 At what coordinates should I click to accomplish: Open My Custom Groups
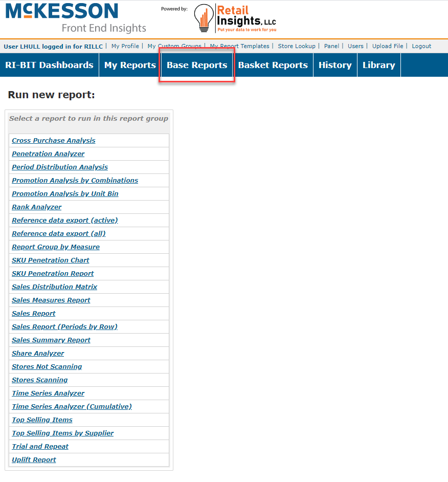click(174, 46)
